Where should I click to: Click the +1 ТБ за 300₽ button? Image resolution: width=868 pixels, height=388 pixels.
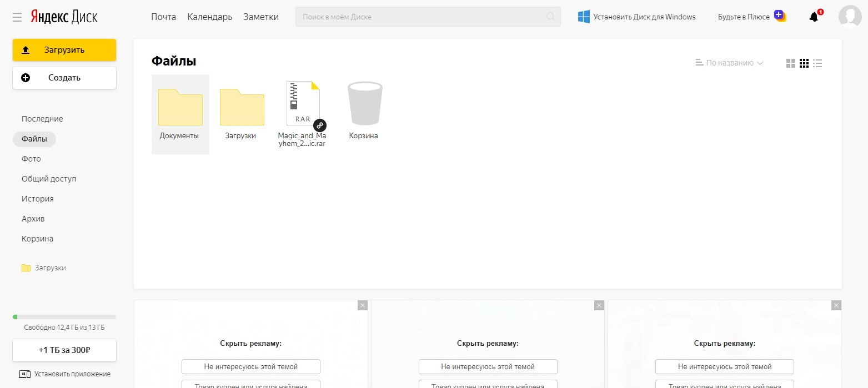pos(64,350)
